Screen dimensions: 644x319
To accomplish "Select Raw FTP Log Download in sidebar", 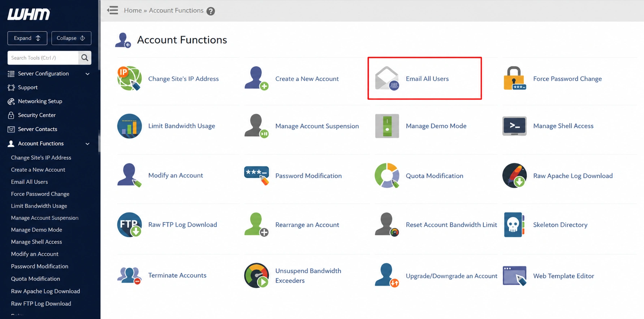I will tap(41, 304).
